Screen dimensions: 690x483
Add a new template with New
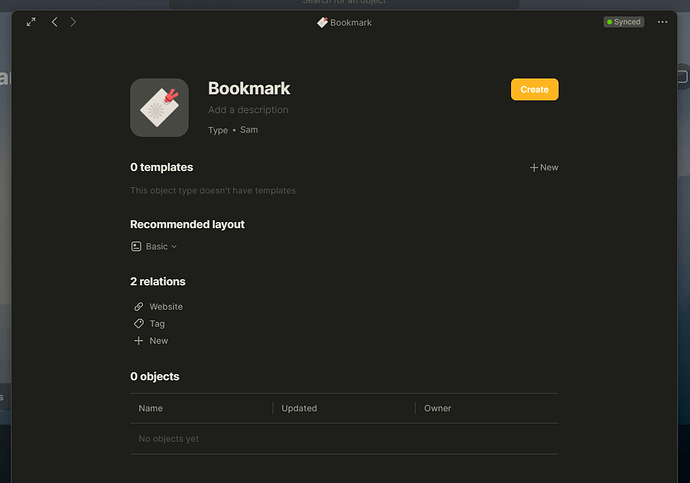click(544, 168)
